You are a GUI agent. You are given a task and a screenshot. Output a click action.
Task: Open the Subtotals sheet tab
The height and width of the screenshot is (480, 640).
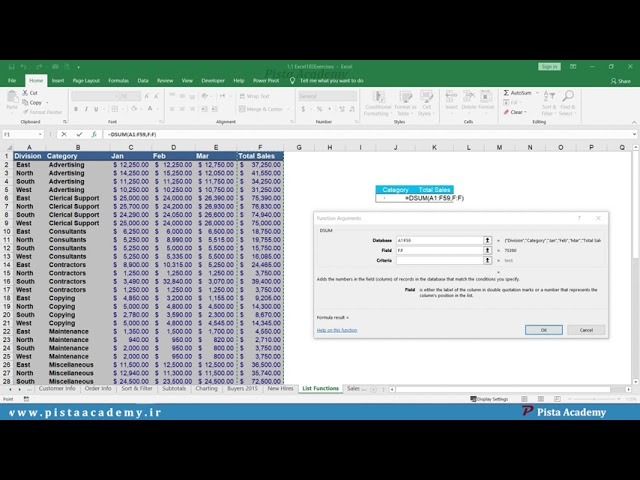click(174, 389)
